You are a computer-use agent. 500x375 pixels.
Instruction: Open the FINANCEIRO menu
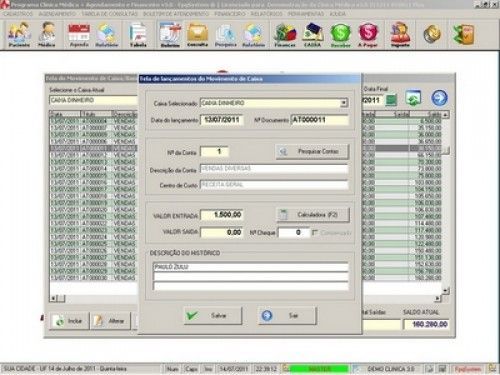[230, 14]
